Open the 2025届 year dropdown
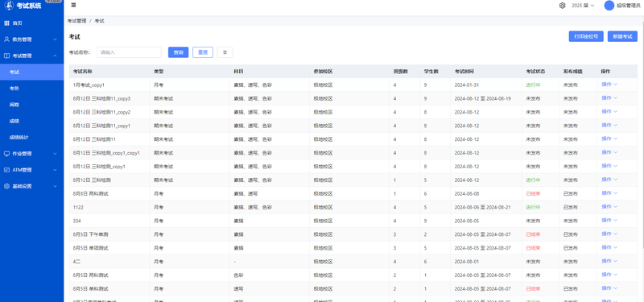The image size is (644, 302). [583, 6]
